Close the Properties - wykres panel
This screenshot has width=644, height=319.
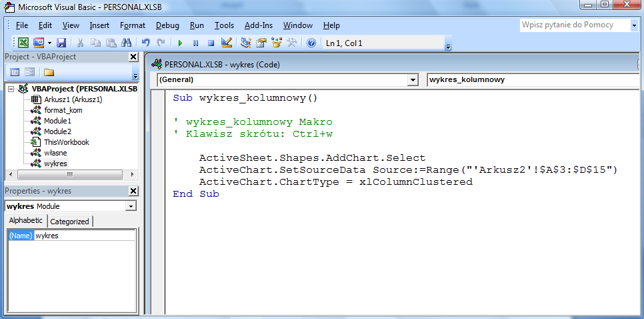133,191
